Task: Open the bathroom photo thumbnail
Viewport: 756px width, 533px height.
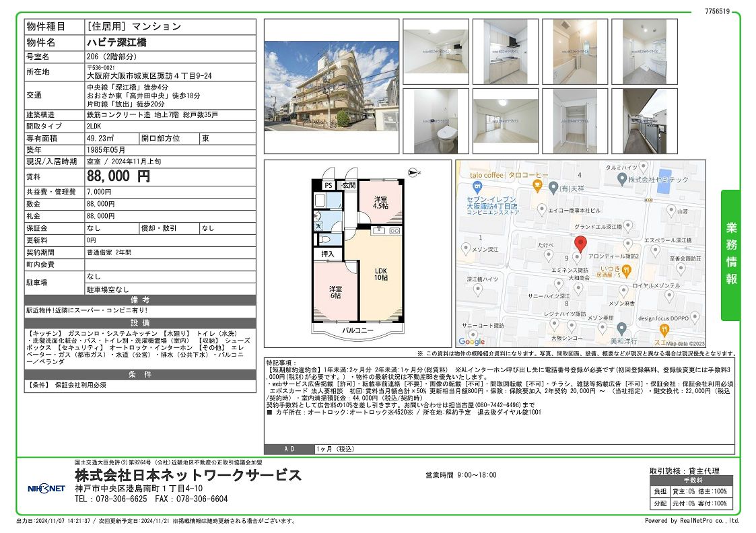Action: point(575,52)
